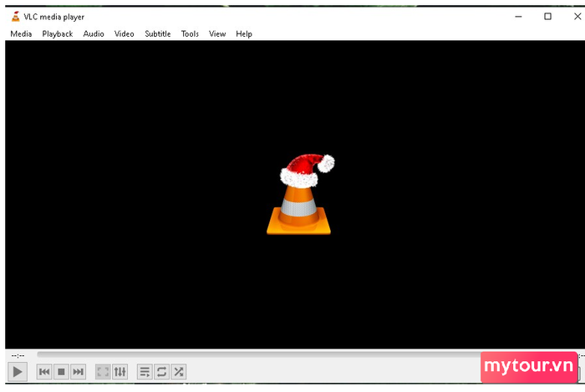Toggle the playlist view
Viewport: 585px width, 392px height.
click(x=145, y=372)
